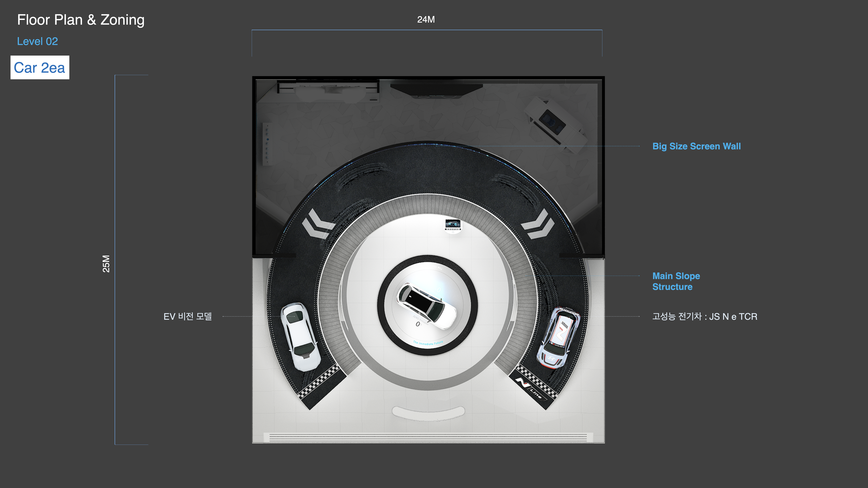Image resolution: width=868 pixels, height=488 pixels.
Task: Click the Level 02 subtitle
Action: click(37, 41)
